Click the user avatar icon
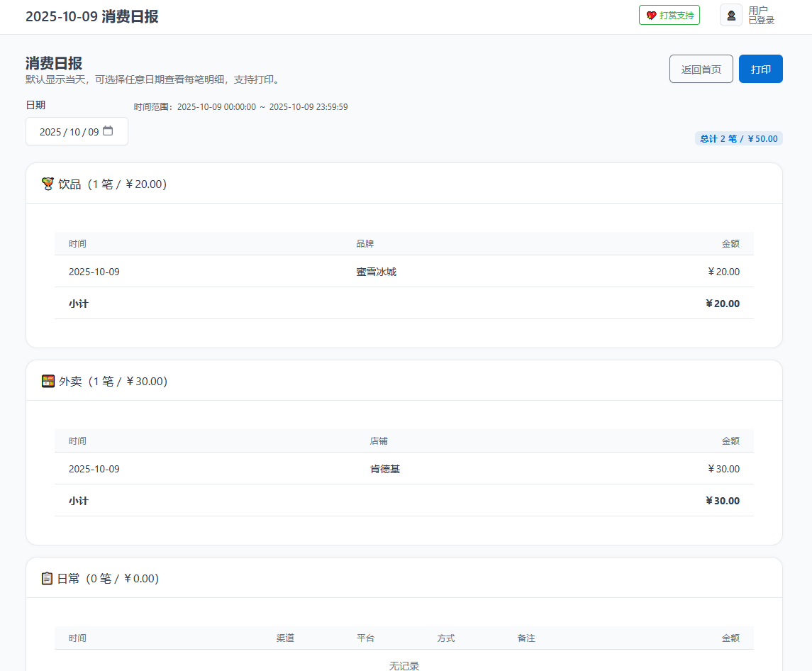The width and height of the screenshot is (812, 671). 731,15
